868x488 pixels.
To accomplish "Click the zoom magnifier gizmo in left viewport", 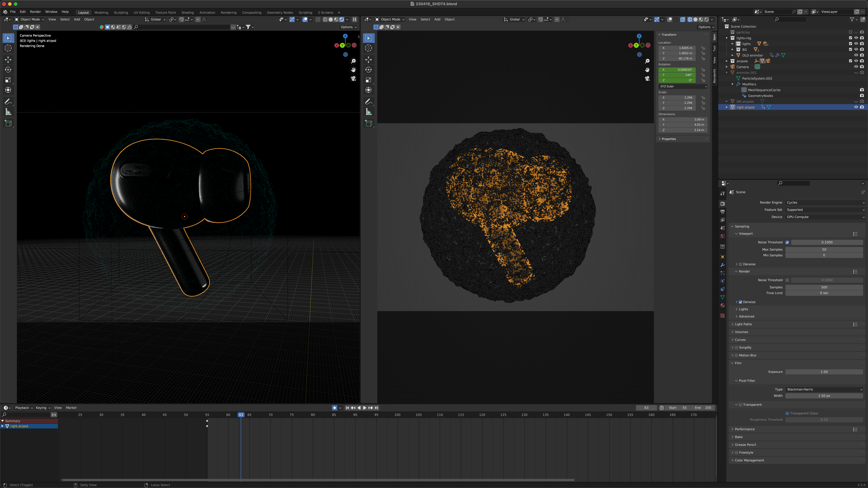I will (353, 61).
